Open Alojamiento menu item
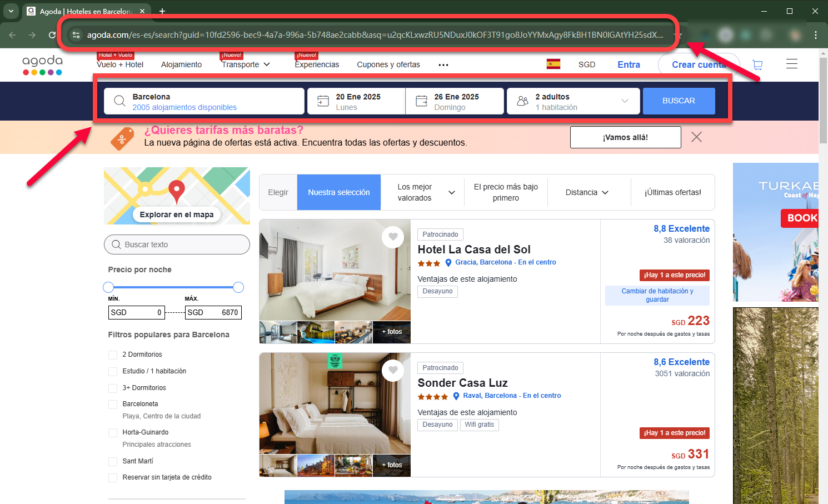 (x=182, y=64)
